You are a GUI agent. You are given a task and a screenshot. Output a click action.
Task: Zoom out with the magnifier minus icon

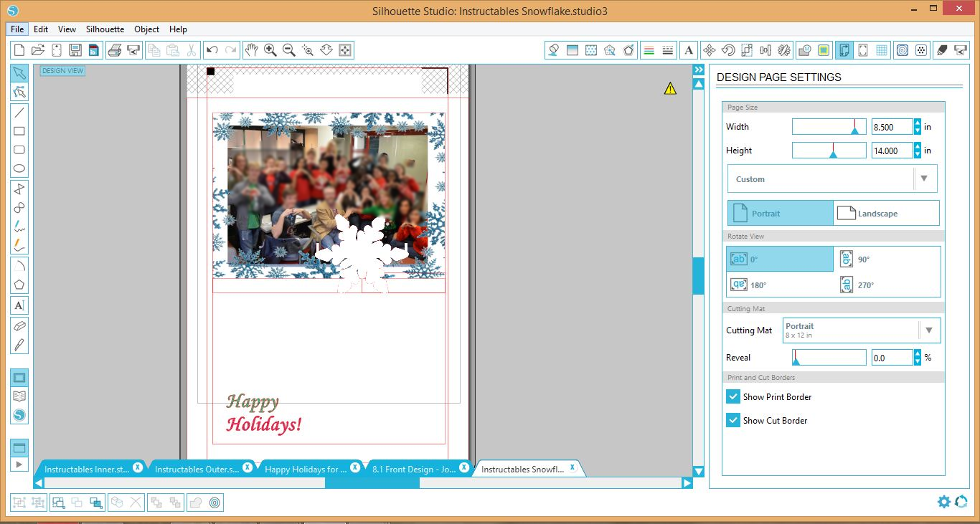click(289, 50)
